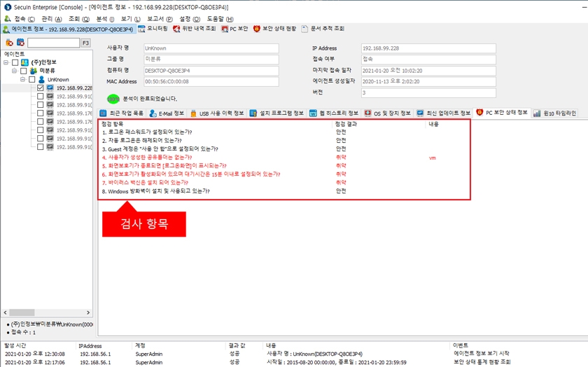Image resolution: width=588 pixels, height=367 pixels.
Task: Click the E-Mail 정보 tab icon
Action: 153,113
